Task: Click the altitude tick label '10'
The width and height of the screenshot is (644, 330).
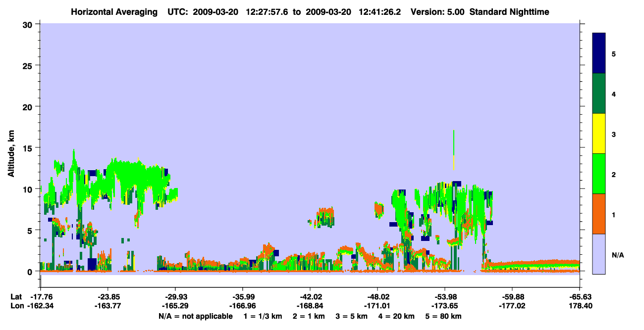Action: click(28, 189)
